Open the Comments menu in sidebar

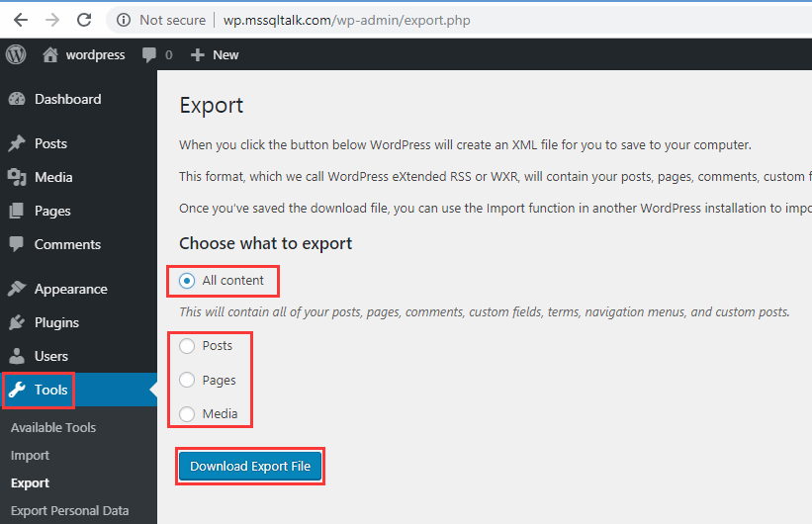(67, 244)
